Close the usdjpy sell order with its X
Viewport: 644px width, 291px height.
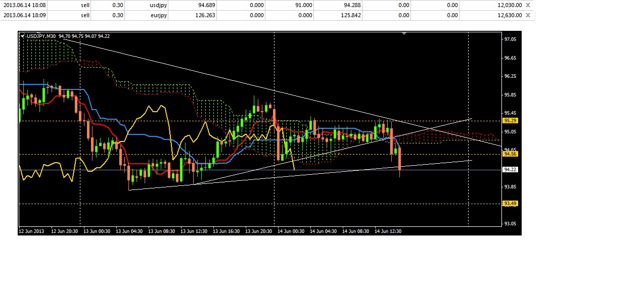point(528,5)
